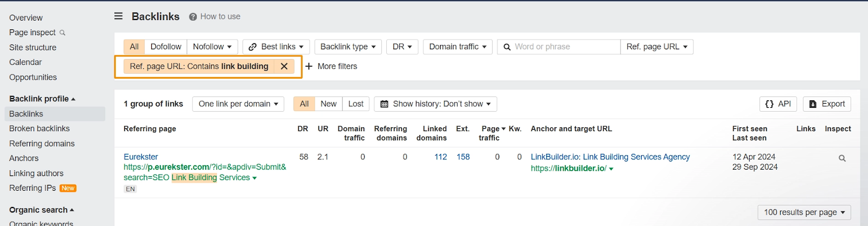Open Anchors in sidebar
Screen dimensions: 868x226
[24, 158]
